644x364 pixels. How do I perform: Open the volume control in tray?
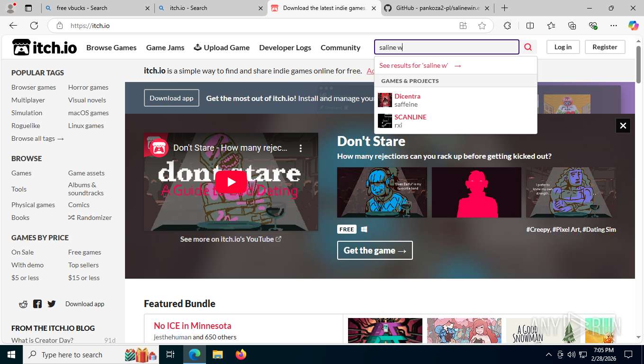(x=571, y=355)
